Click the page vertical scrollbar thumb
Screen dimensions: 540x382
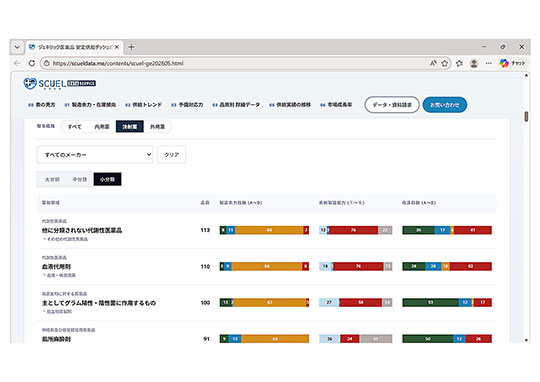[526, 116]
